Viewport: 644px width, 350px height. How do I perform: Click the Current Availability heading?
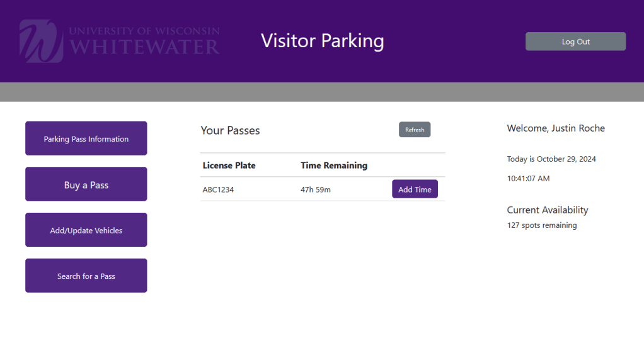tap(548, 210)
